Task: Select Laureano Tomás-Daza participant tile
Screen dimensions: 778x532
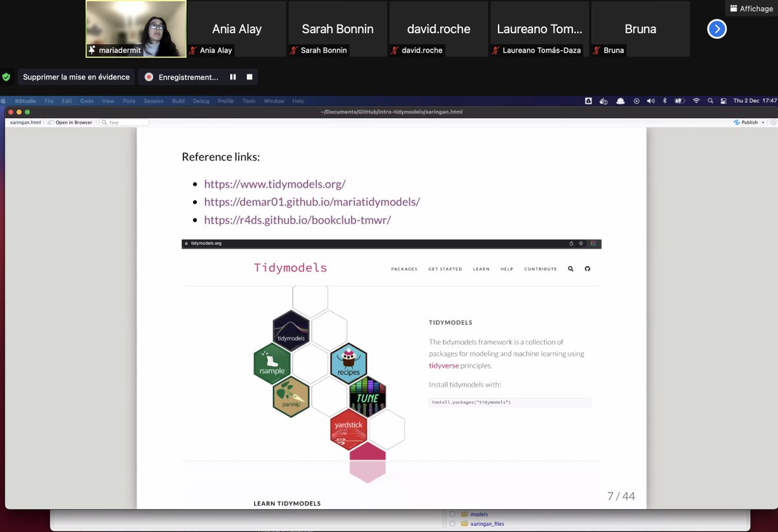Action: 539,29
